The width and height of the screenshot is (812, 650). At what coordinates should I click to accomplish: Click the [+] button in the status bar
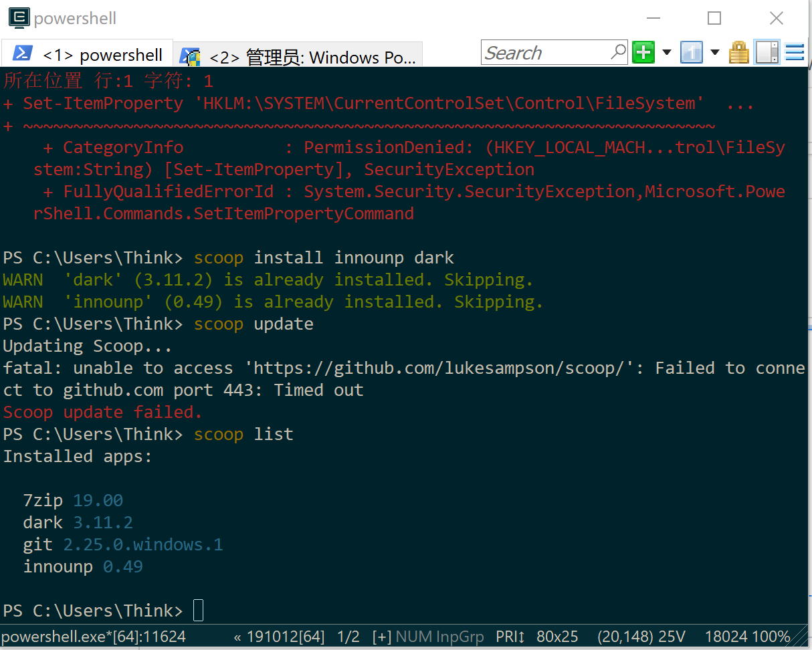382,637
